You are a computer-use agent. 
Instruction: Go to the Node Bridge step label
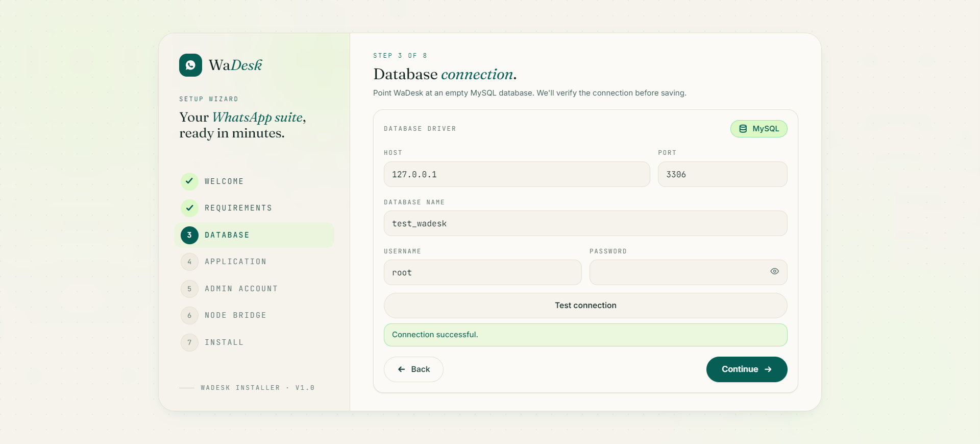point(235,315)
